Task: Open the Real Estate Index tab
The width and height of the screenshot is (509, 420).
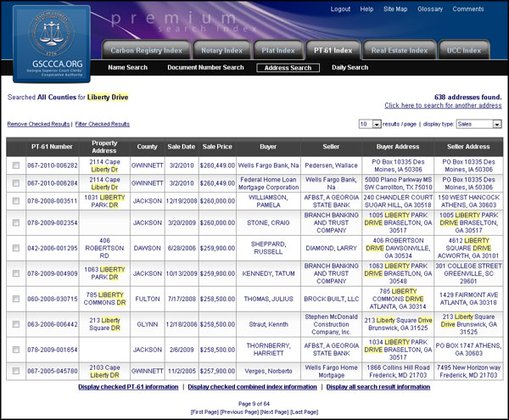Action: coord(400,50)
